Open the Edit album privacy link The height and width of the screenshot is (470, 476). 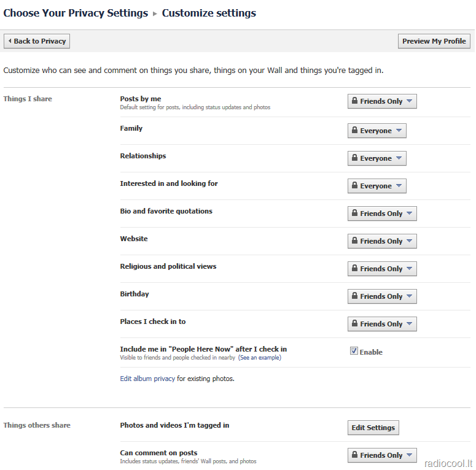(x=147, y=379)
